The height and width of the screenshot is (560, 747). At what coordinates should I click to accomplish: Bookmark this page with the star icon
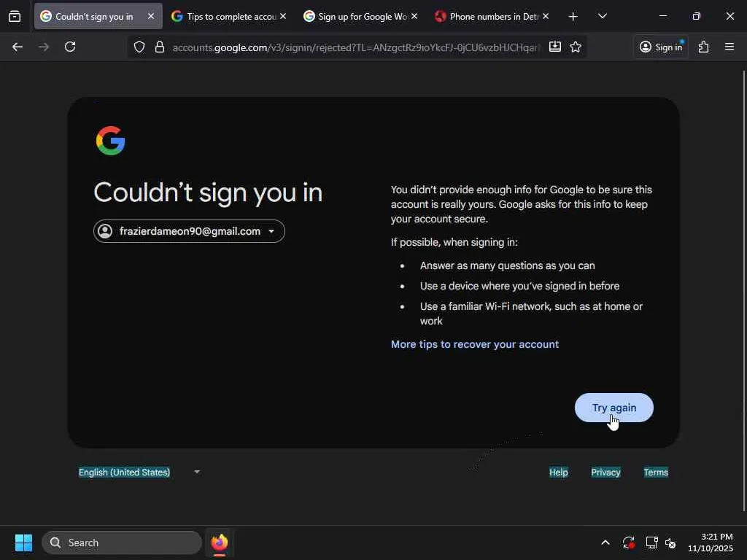(576, 47)
